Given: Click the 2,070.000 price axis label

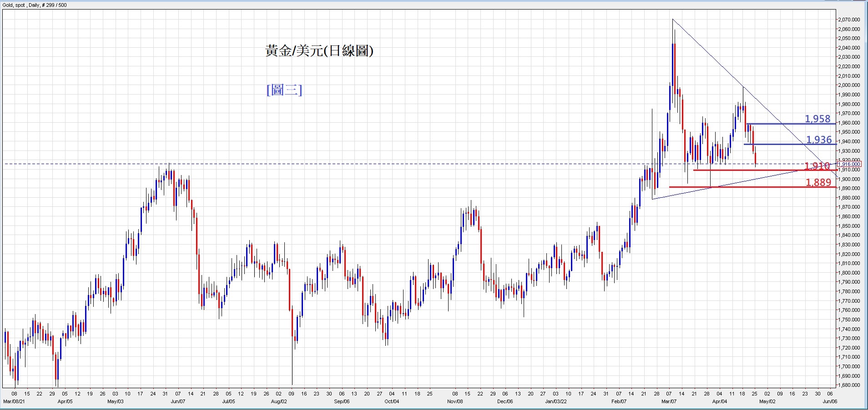Looking at the screenshot, I should coord(849,20).
